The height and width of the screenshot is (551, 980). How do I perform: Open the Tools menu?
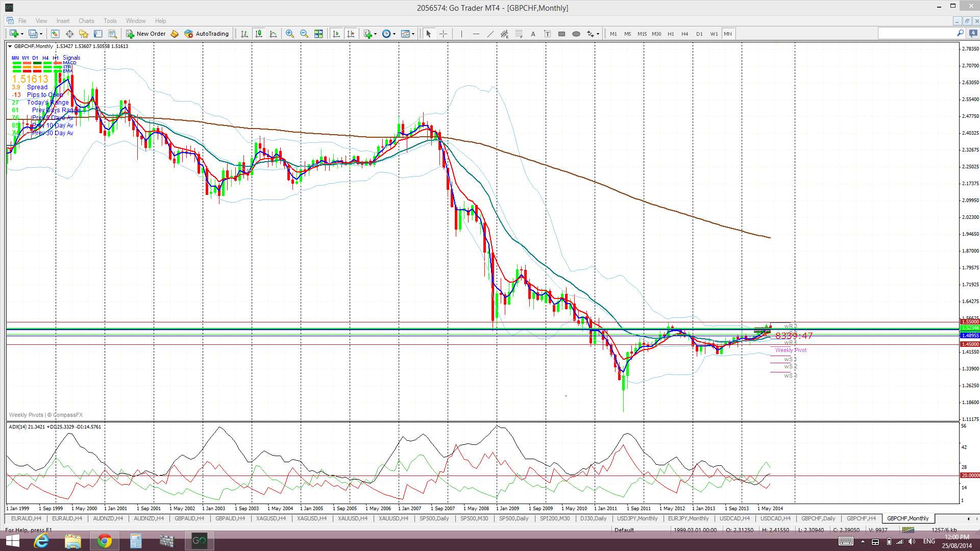tap(110, 21)
